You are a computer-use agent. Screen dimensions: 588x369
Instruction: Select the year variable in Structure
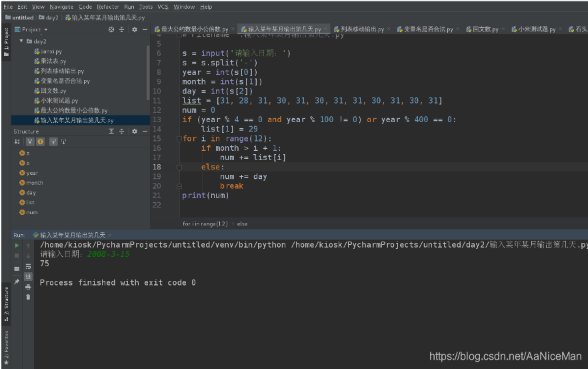(x=29, y=173)
